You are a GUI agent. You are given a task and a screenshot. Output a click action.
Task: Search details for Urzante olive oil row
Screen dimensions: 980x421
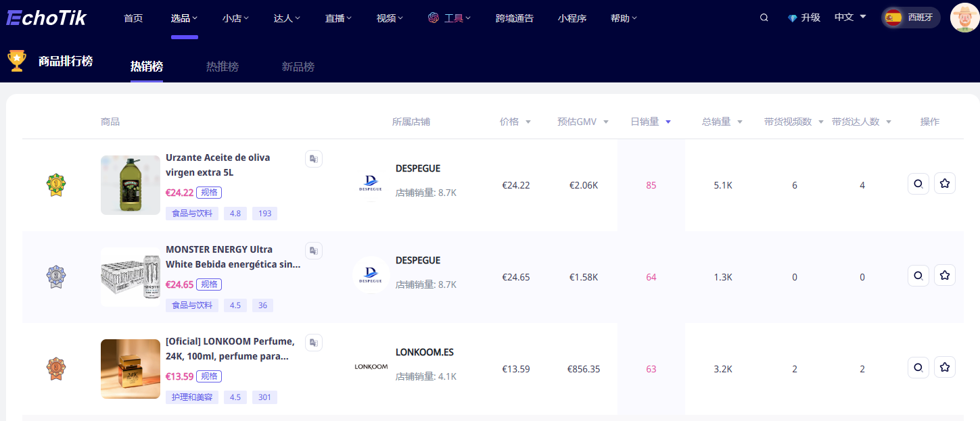pyautogui.click(x=918, y=183)
